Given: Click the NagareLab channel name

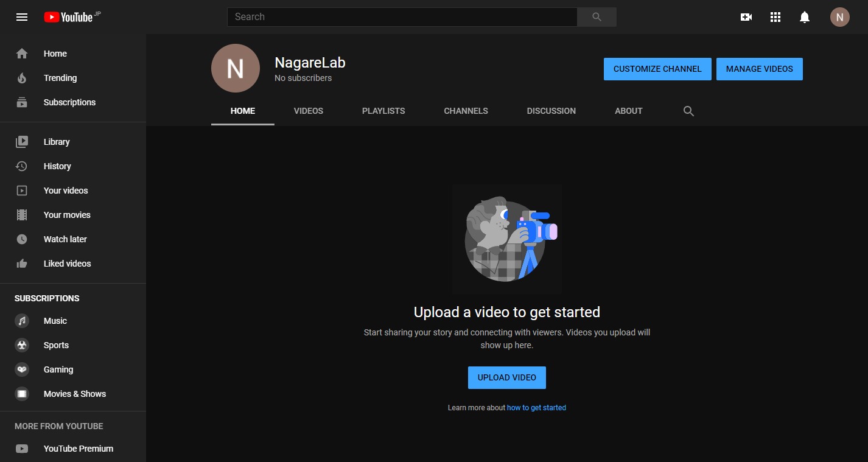Looking at the screenshot, I should point(310,62).
